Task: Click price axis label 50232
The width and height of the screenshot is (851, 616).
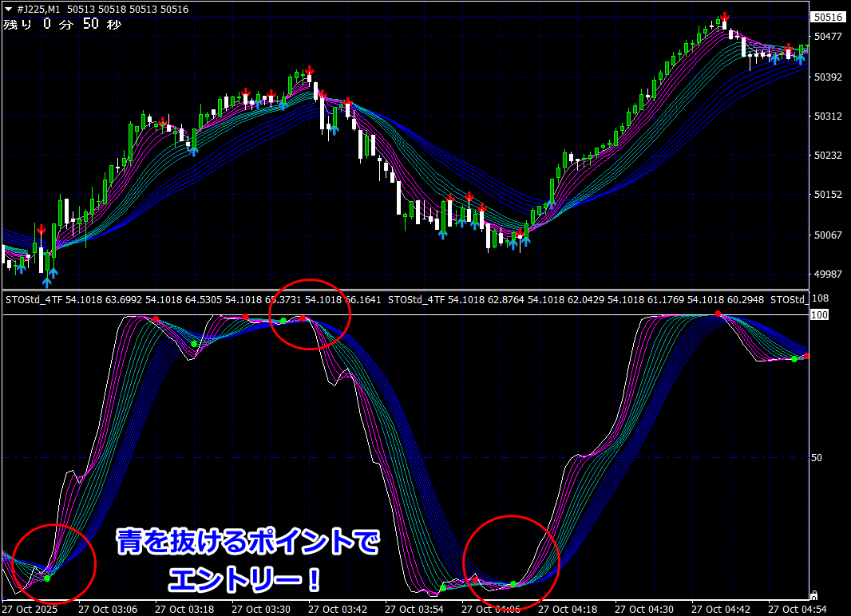Action: pyautogui.click(x=828, y=155)
